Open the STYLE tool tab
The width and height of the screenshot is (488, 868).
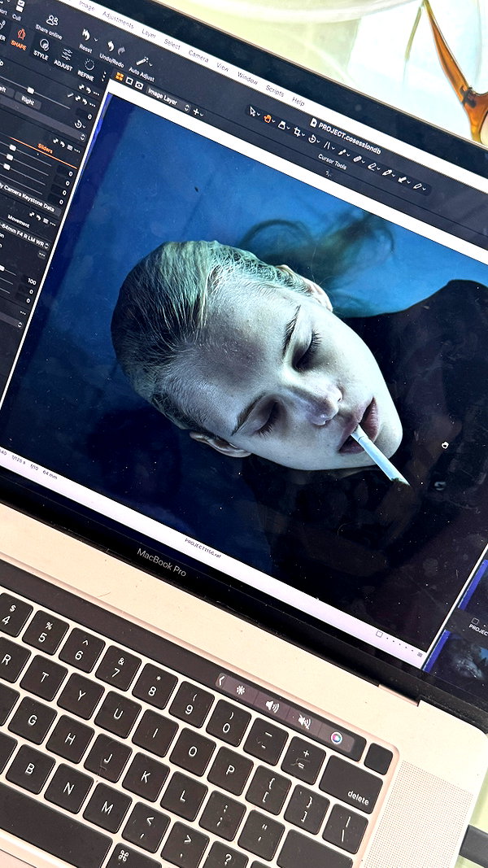point(42,49)
